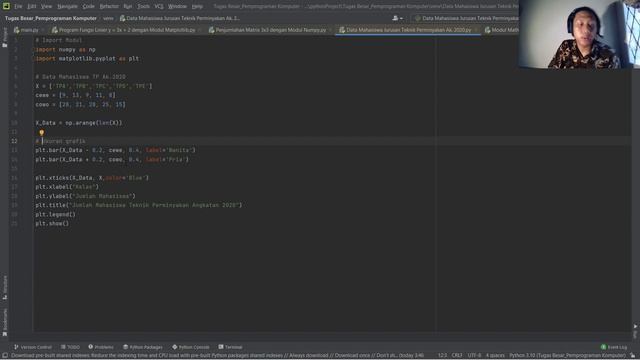Open the Python Packages tool window

click(143, 347)
